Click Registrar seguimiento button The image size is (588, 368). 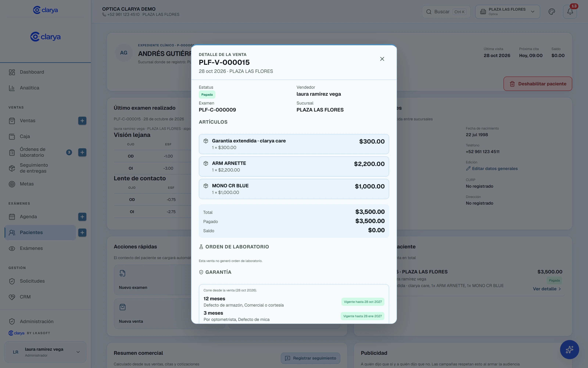[x=310, y=358]
